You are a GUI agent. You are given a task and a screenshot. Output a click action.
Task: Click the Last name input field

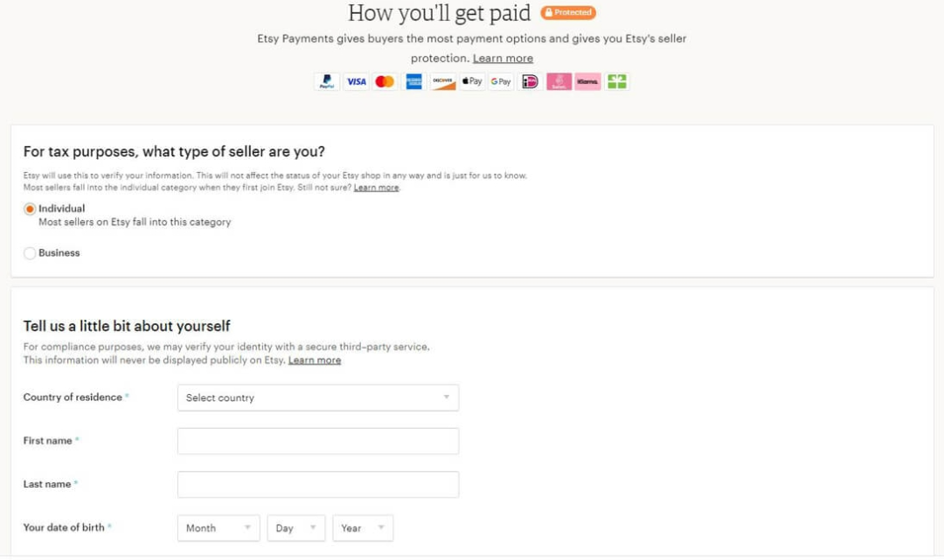click(x=318, y=484)
